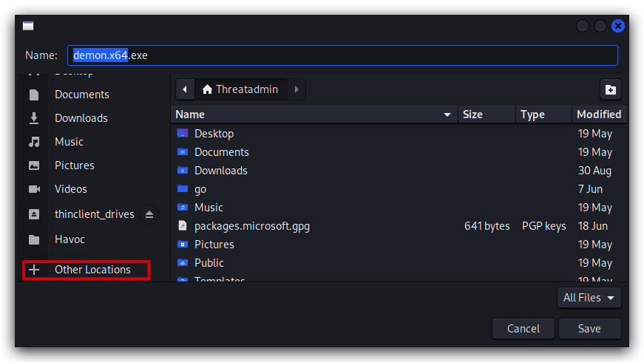Image resolution: width=644 pixels, height=362 pixels.
Task: Click the Documents folder icon in list
Action: [183, 152]
